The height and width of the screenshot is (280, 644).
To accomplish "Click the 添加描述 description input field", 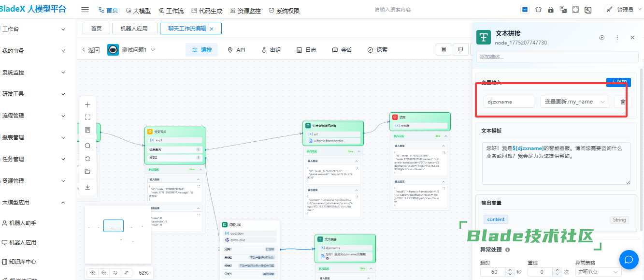I will coord(556,57).
